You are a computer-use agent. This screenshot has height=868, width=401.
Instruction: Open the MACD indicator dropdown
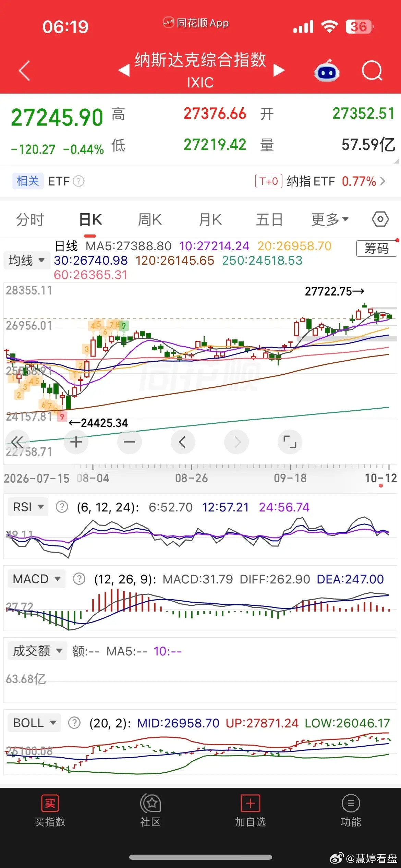click(x=37, y=579)
